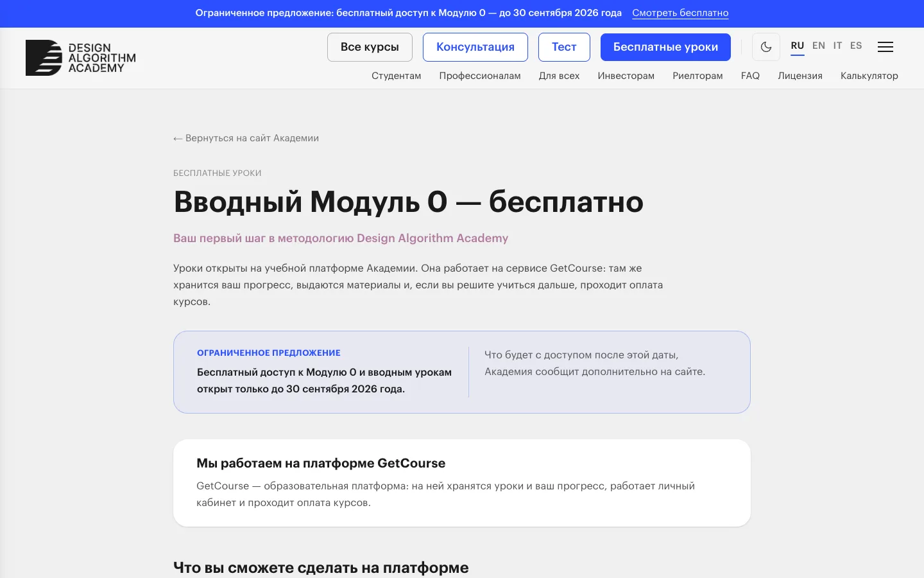
Task: Switch language to IT
Action: pos(837,46)
